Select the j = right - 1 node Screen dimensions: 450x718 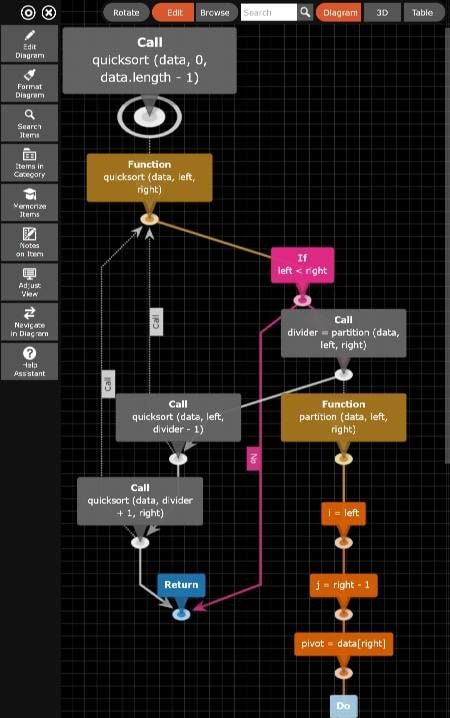[343, 585]
